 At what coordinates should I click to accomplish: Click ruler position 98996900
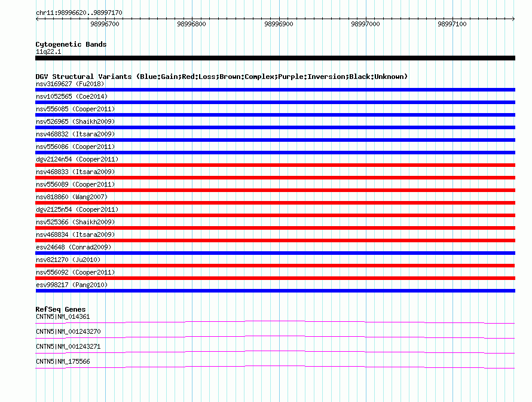(279, 24)
